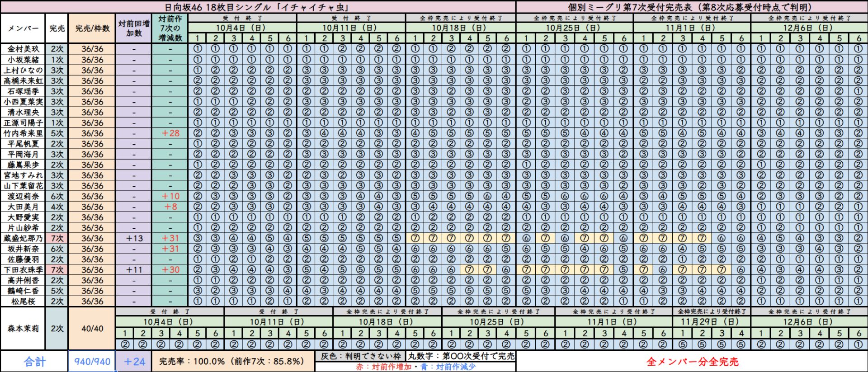
Task: Select the blue +24 total cell
Action: [x=134, y=362]
